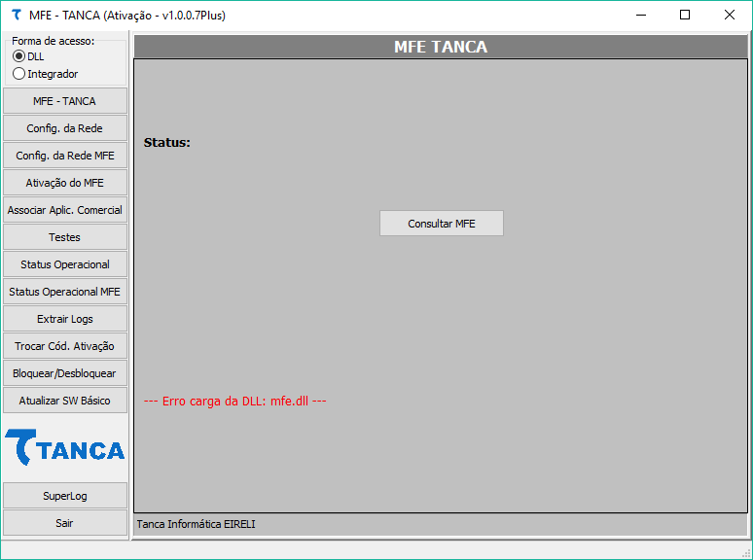This screenshot has width=753, height=560.
Task: Click the Tanca Informática EIRELI footer text
Action: pyautogui.click(x=196, y=524)
